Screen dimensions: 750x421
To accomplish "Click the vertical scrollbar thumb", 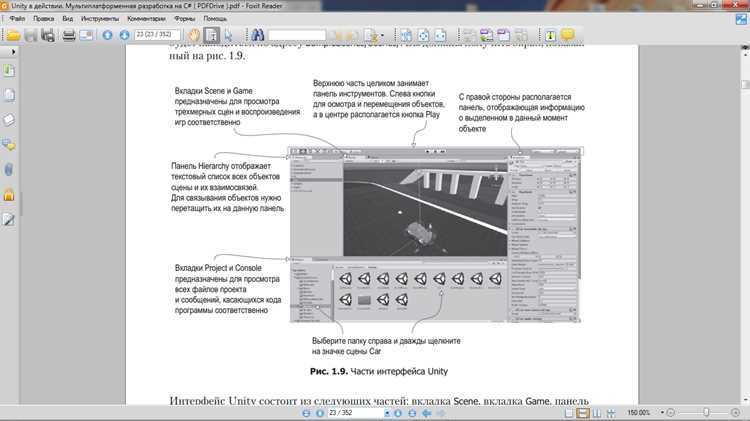I will 745,84.
